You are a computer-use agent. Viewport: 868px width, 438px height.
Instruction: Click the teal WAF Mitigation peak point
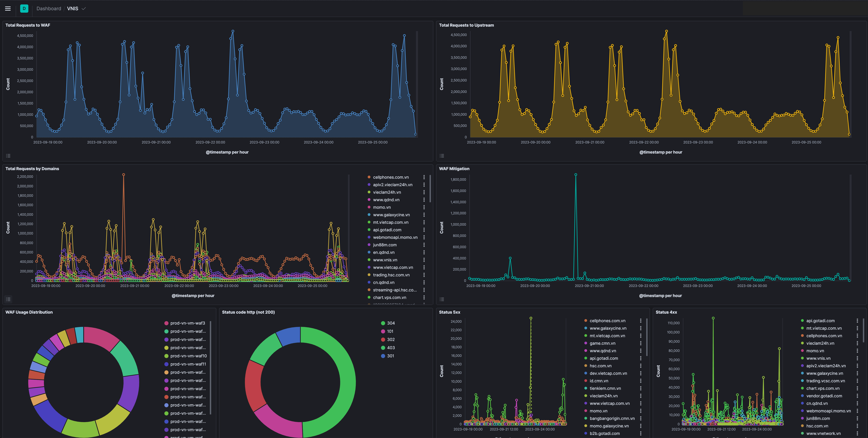point(575,175)
